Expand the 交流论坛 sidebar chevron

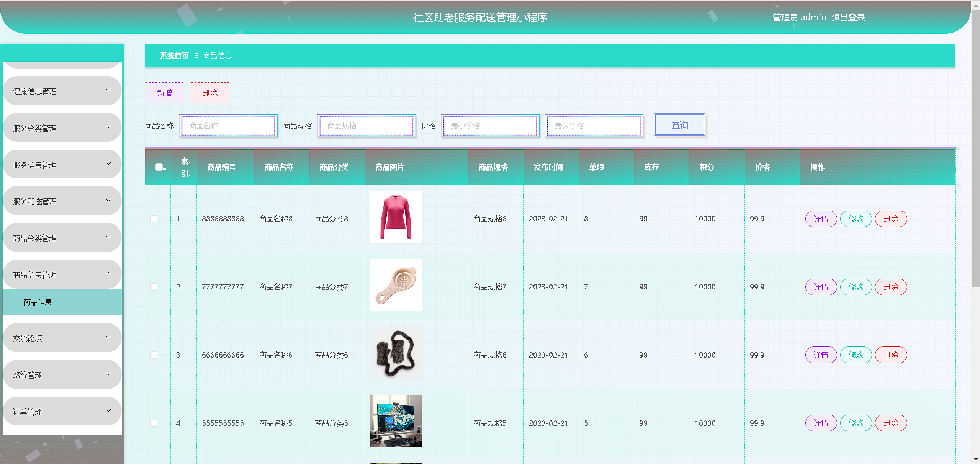(x=108, y=337)
